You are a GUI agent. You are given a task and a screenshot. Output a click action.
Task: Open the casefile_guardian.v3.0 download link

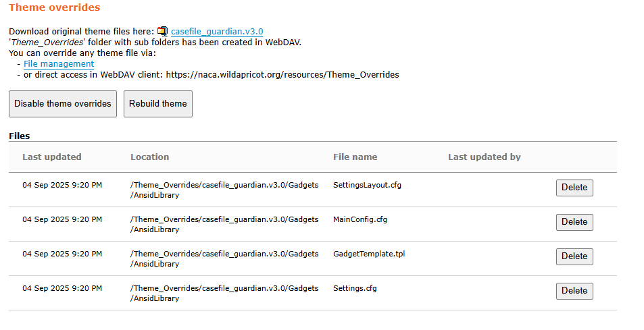(217, 31)
